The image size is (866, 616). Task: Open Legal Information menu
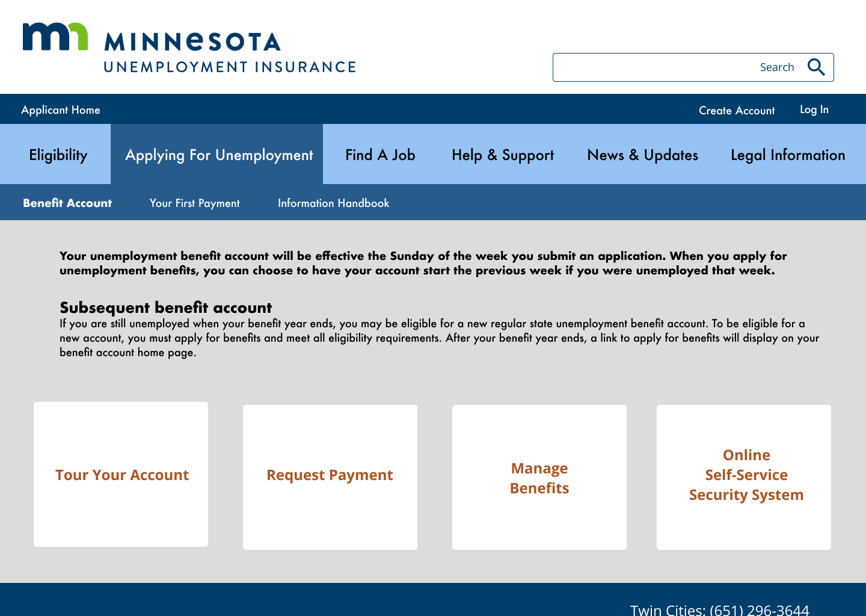click(x=788, y=155)
